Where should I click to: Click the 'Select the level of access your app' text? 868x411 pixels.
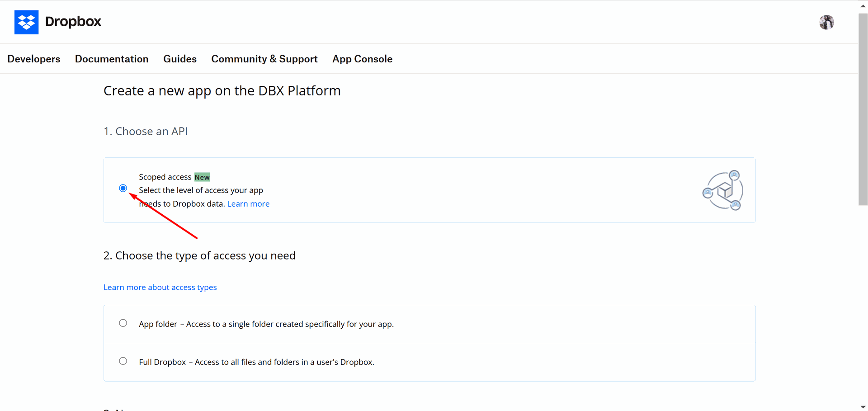click(201, 190)
